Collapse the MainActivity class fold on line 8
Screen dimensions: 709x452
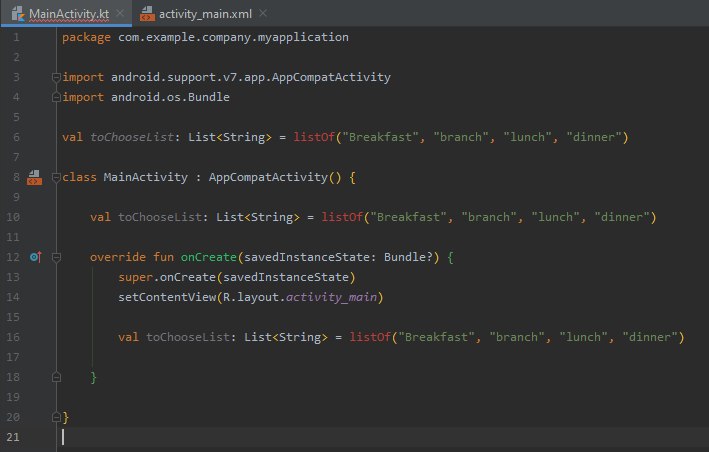57,178
